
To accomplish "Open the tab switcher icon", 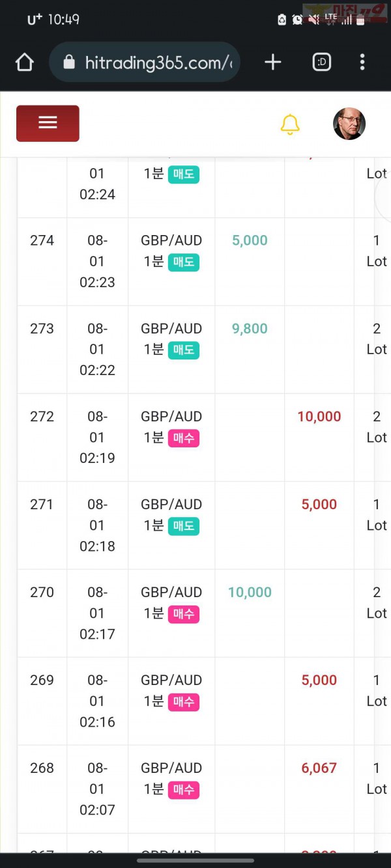I will pyautogui.click(x=322, y=63).
